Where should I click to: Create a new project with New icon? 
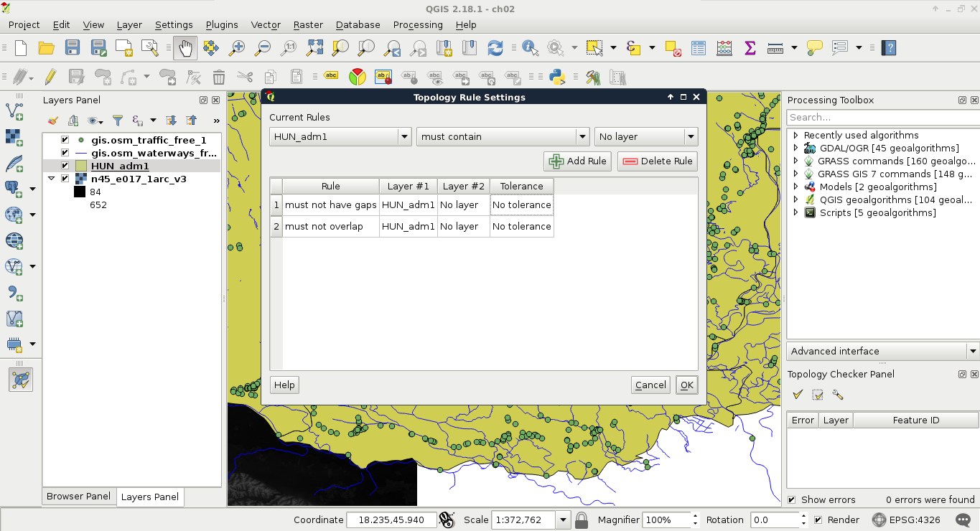pos(20,48)
